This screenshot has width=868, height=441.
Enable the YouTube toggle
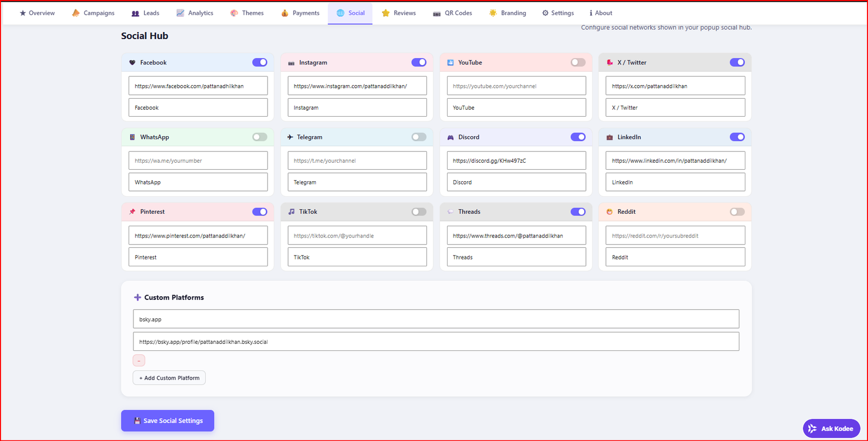[578, 62]
